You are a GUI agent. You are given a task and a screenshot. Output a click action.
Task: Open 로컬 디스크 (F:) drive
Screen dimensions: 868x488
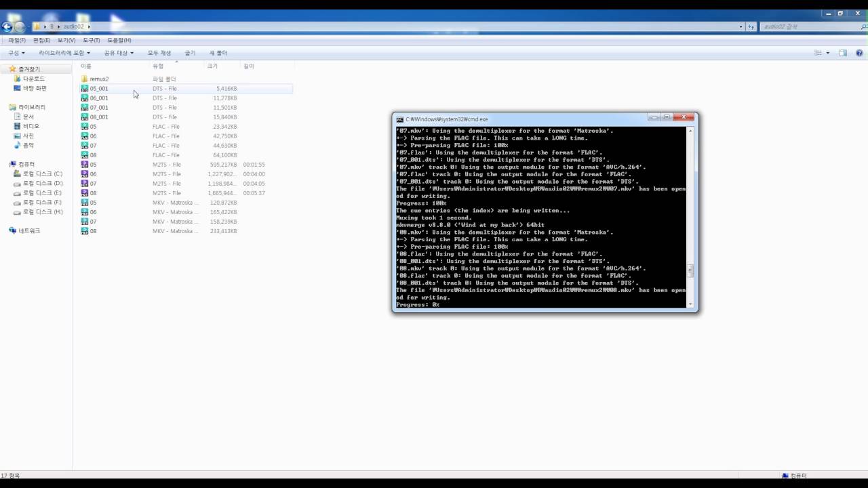[38, 202]
